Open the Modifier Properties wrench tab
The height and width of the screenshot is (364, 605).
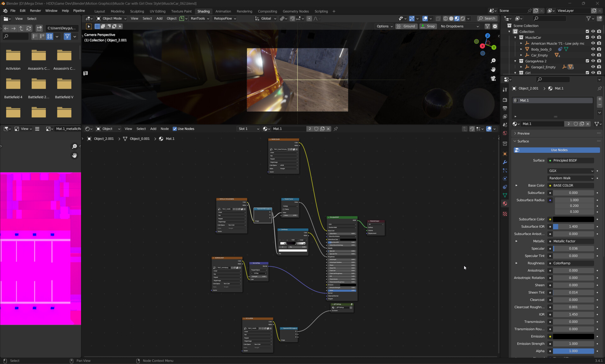(x=505, y=162)
